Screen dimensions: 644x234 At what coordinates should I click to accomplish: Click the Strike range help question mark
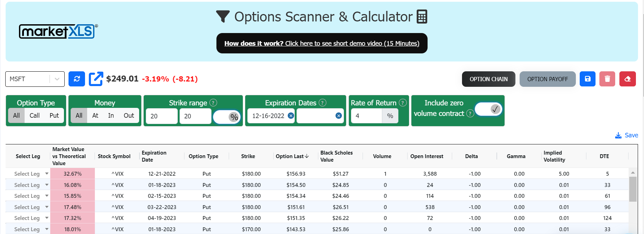click(213, 103)
